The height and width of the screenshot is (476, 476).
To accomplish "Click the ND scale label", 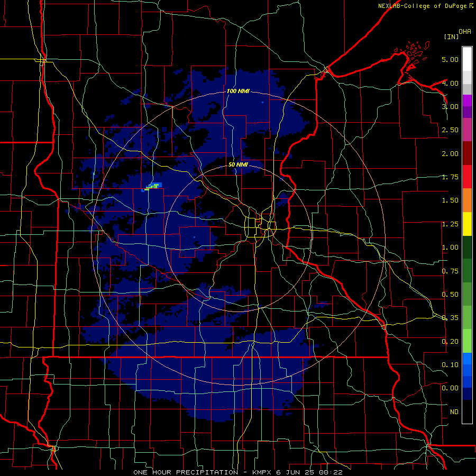I will click(454, 412).
